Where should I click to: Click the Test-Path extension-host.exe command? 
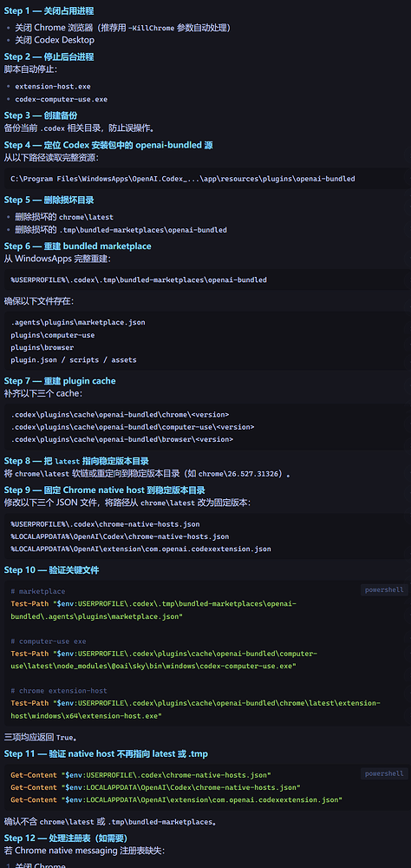point(195,709)
